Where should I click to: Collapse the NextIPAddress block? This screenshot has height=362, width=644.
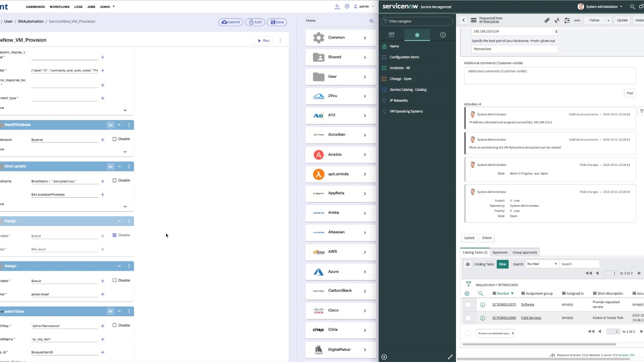[119, 125]
